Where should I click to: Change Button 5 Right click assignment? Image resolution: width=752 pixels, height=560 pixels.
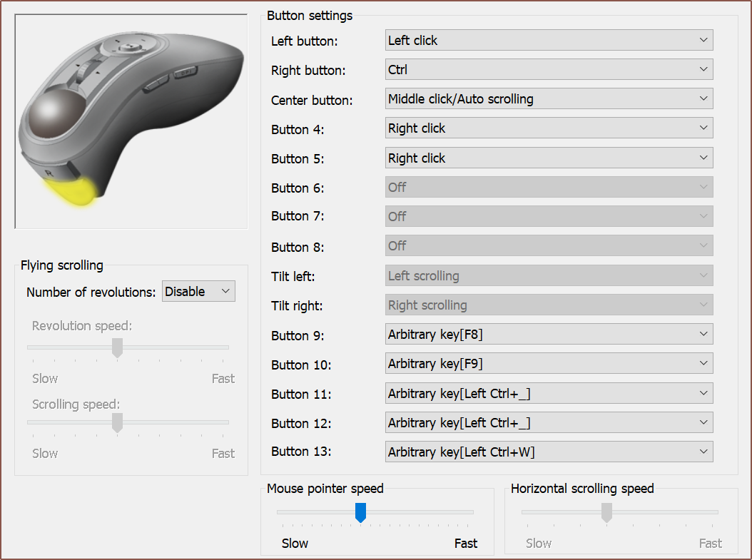tap(548, 158)
